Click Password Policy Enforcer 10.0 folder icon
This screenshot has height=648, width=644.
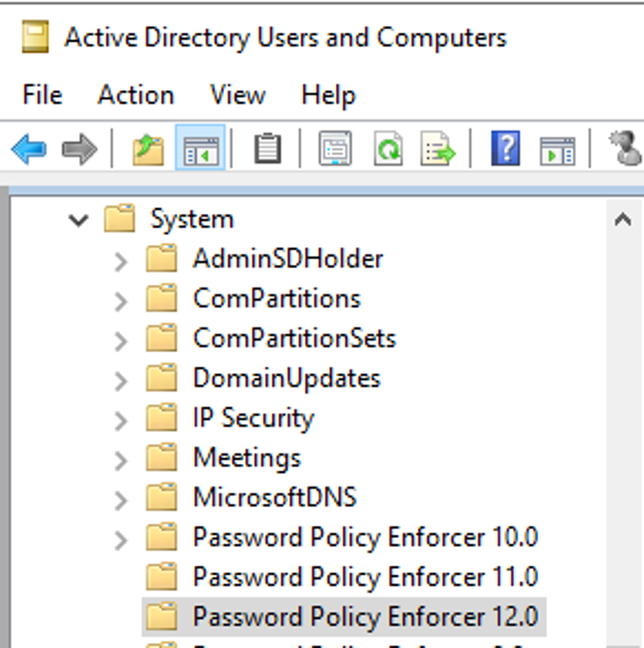point(162,536)
